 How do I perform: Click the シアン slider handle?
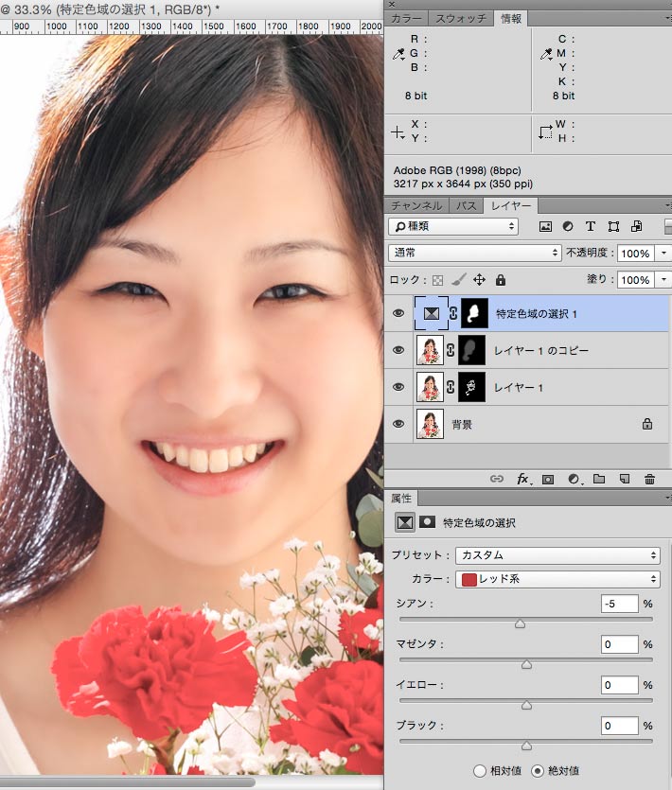point(520,623)
